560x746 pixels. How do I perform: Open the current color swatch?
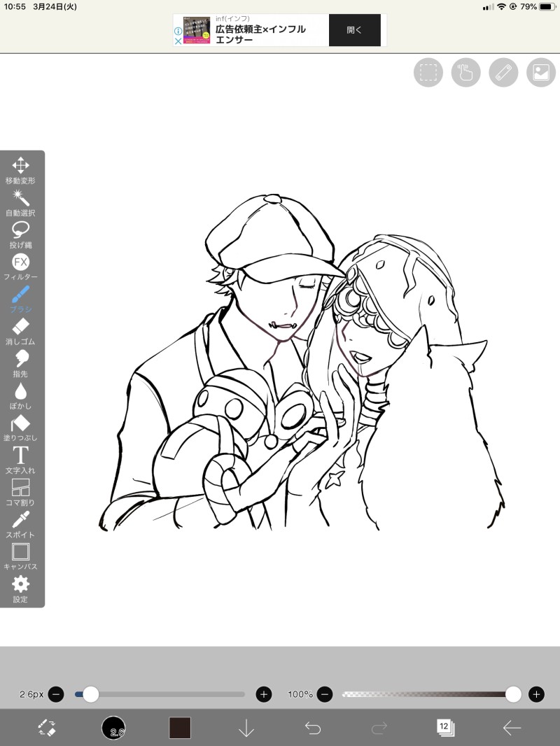tap(180, 728)
